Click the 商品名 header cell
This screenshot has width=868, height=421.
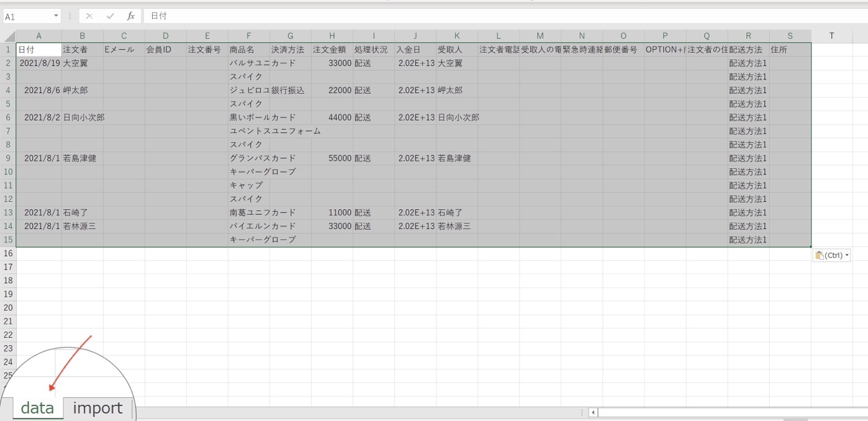(x=249, y=50)
